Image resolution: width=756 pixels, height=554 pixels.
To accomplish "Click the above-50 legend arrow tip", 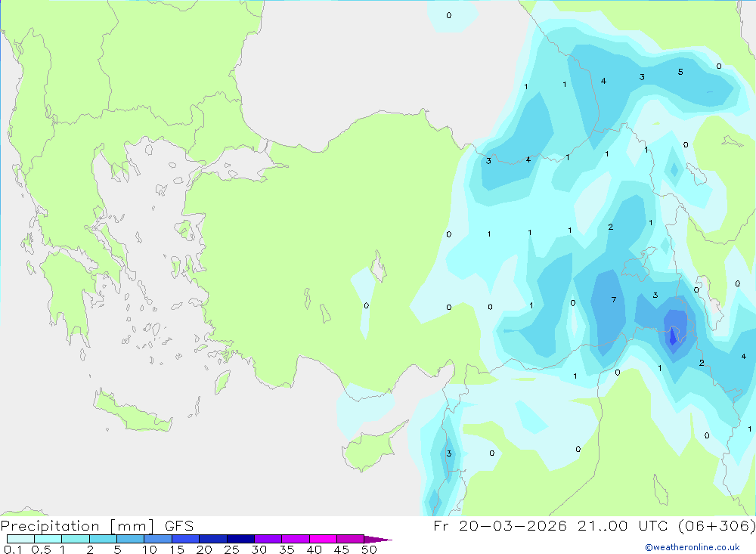I will pos(377,540).
